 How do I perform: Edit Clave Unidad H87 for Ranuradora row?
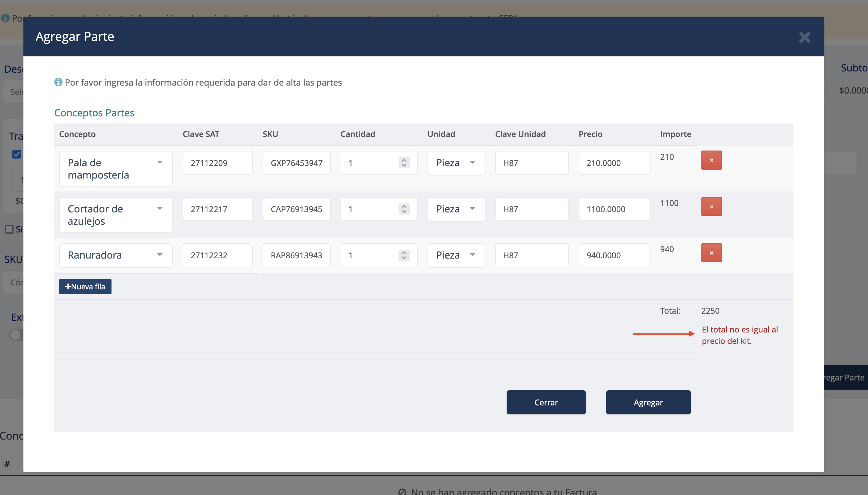(532, 255)
